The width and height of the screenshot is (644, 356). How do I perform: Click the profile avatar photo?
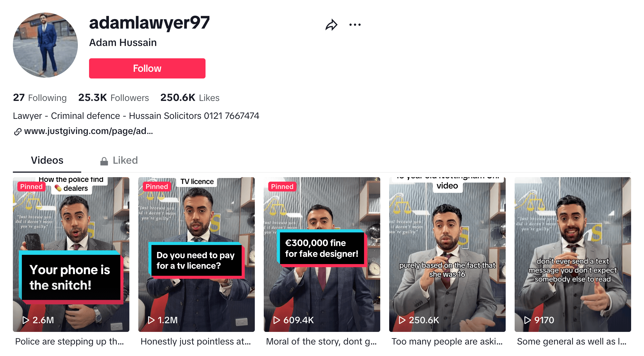tap(45, 45)
